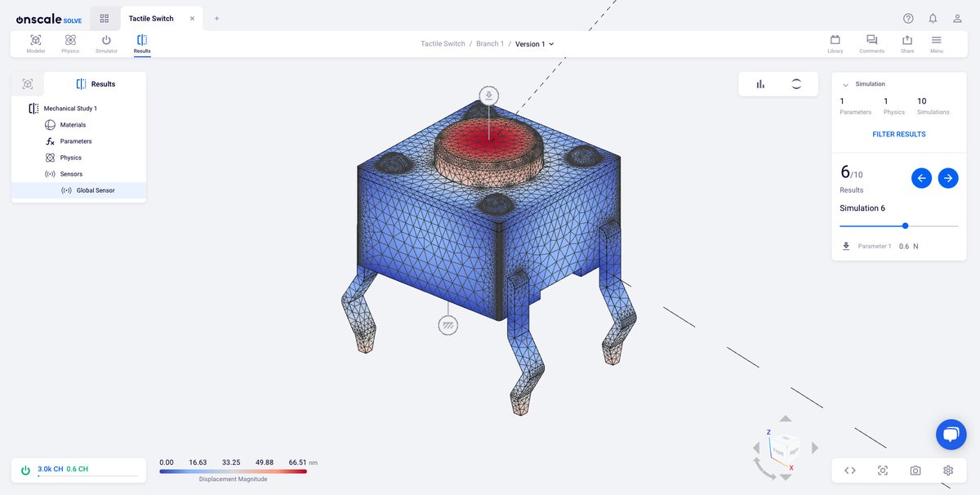
Task: Switch to the model tree panel icon
Action: click(x=28, y=84)
